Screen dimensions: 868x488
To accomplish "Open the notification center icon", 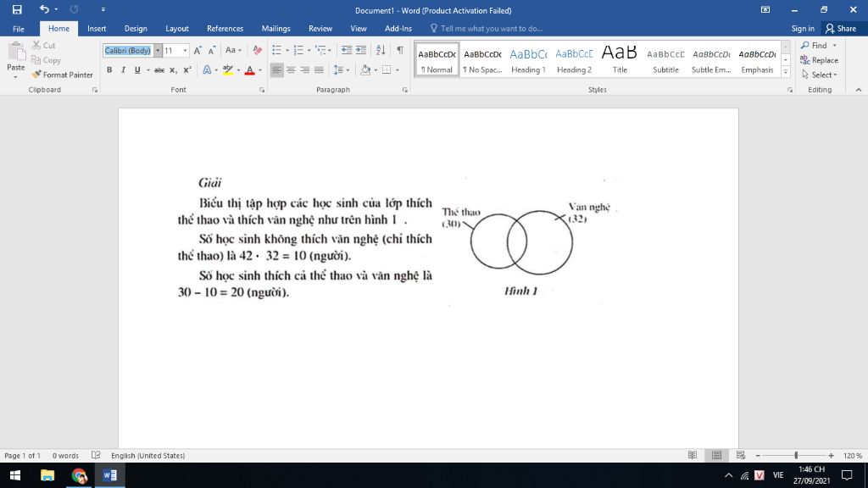I will pyautogui.click(x=847, y=475).
